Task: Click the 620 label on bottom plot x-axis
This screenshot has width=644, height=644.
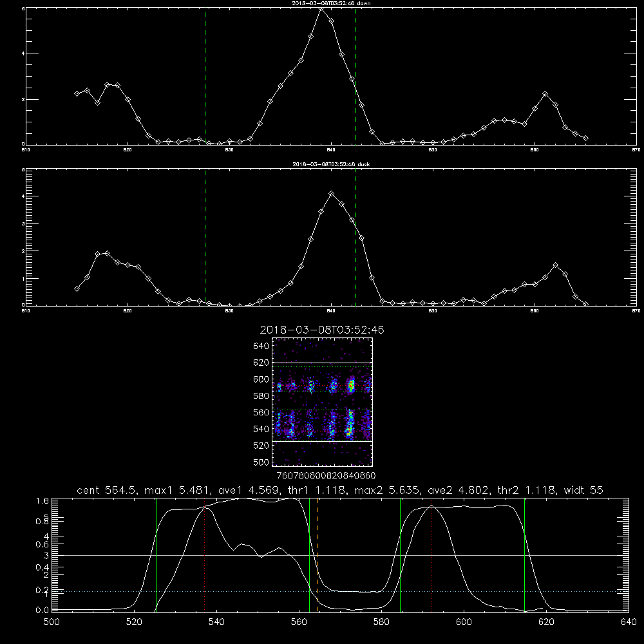Action: click(x=546, y=622)
